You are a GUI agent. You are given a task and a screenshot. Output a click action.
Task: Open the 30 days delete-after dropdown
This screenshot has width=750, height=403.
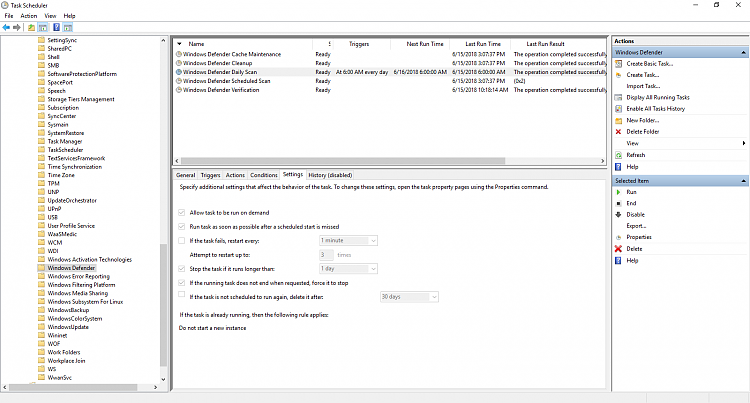point(409,297)
